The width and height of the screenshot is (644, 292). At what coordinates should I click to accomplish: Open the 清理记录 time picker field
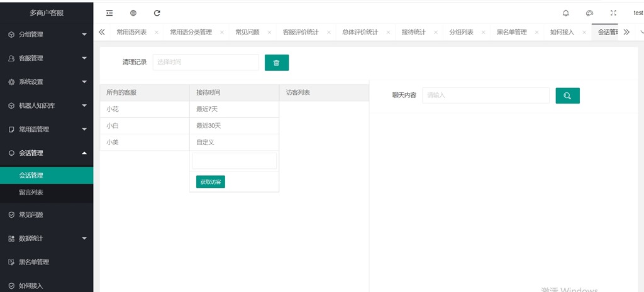206,62
